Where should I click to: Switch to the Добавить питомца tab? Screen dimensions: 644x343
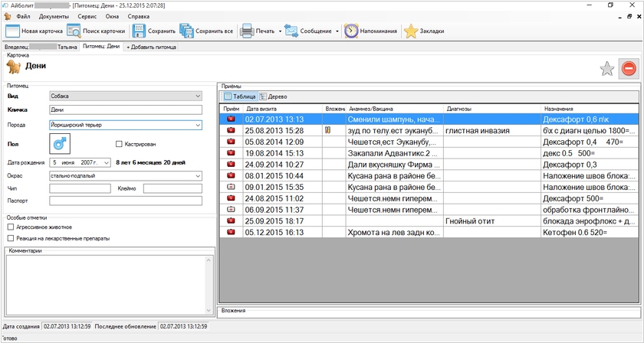click(151, 47)
